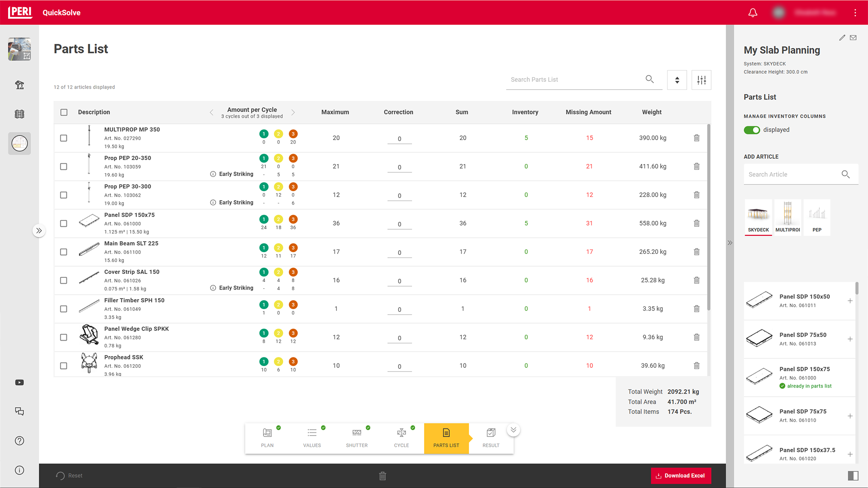
Task: Open the YouTube video sidebar icon
Action: pos(19,382)
